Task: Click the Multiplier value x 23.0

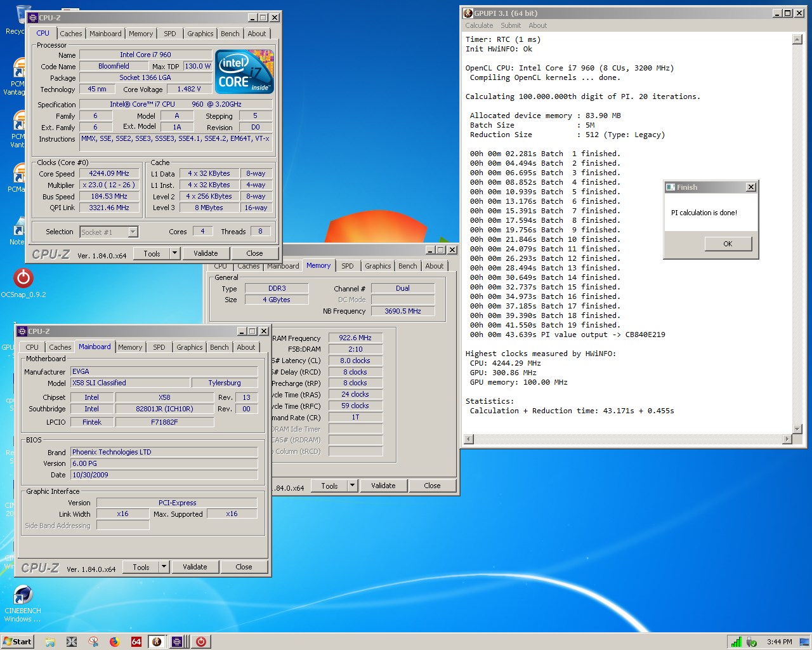Action: tap(109, 185)
